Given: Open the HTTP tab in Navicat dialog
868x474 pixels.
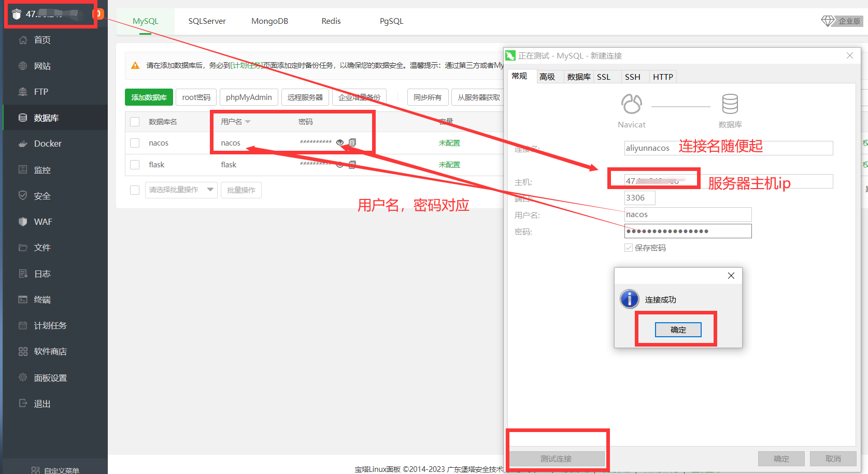Looking at the screenshot, I should 663,77.
